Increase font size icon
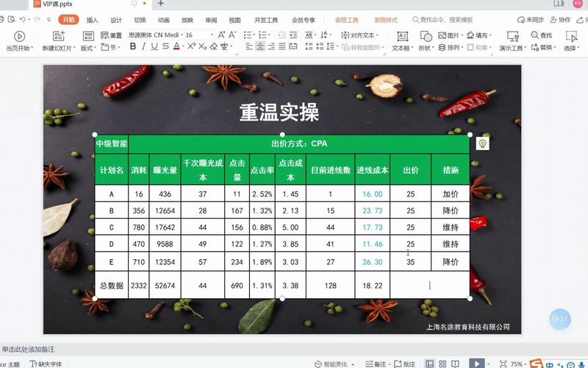Screen dimensions: 588x368 [x=221, y=35]
